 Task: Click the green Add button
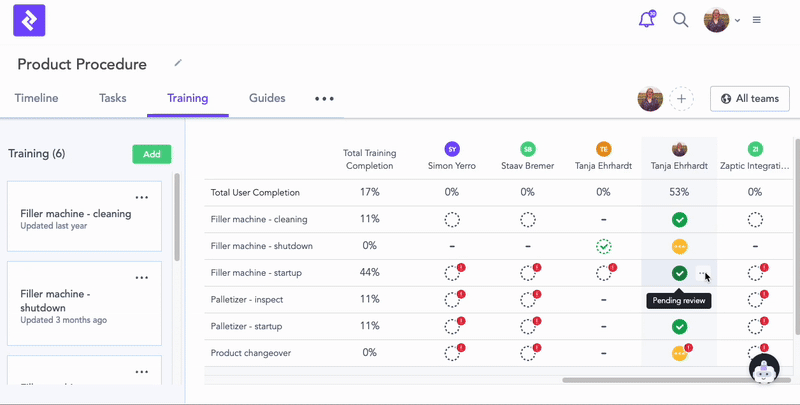point(151,154)
